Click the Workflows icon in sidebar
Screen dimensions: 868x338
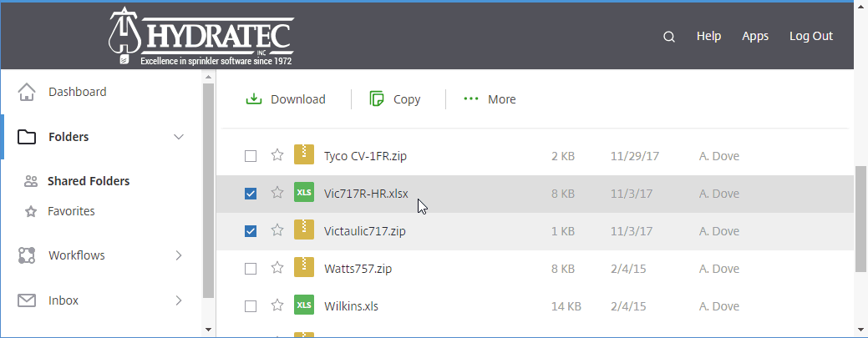coord(27,255)
